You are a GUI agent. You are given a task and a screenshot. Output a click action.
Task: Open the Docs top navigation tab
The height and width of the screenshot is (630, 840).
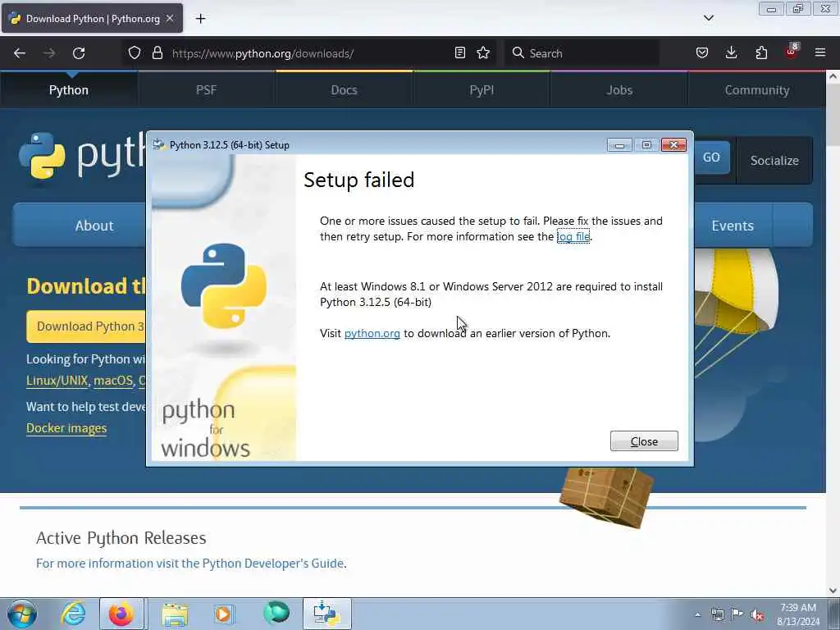344,90
